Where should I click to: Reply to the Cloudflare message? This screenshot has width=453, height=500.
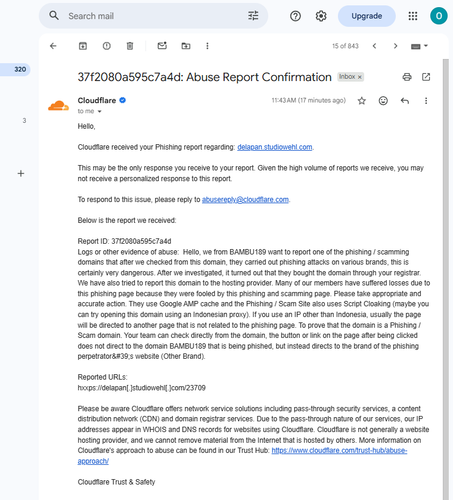click(405, 101)
